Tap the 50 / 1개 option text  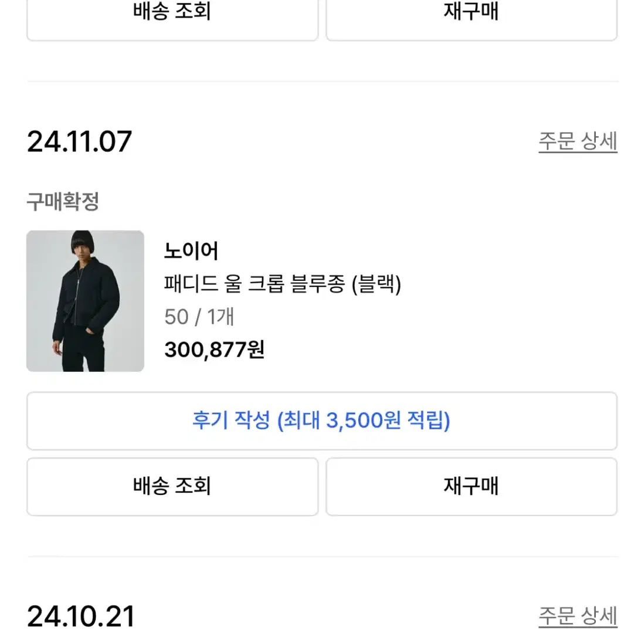click(x=199, y=317)
